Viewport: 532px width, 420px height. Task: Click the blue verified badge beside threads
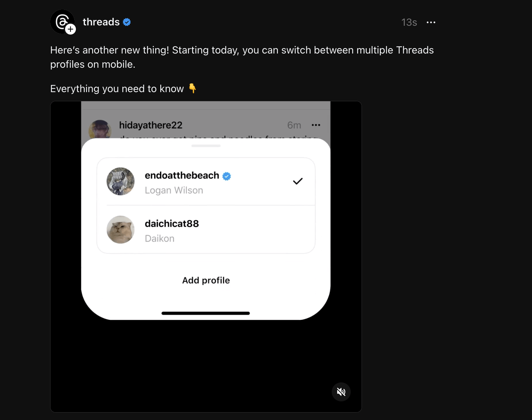tap(127, 22)
